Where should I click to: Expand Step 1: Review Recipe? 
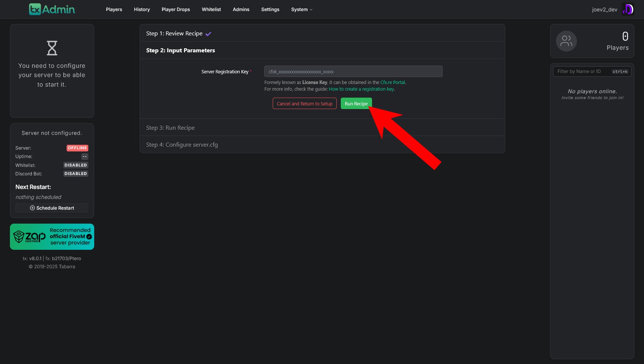pos(322,34)
